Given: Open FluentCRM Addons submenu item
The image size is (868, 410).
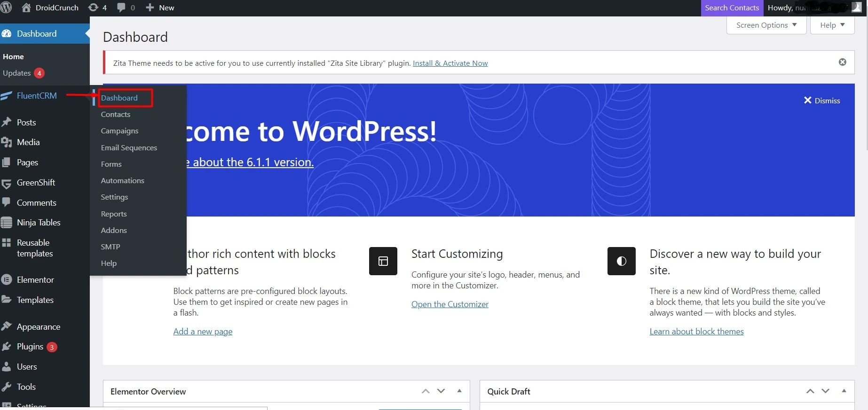Looking at the screenshot, I should [x=114, y=230].
